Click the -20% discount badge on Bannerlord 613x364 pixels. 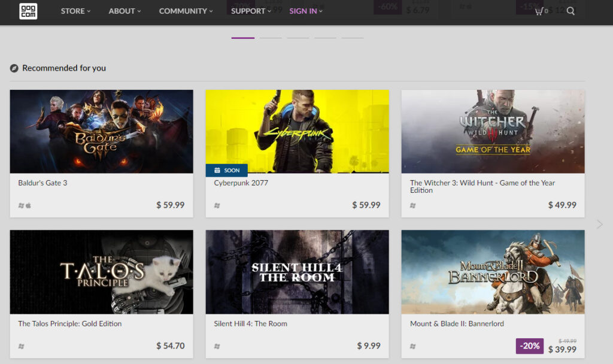(530, 345)
